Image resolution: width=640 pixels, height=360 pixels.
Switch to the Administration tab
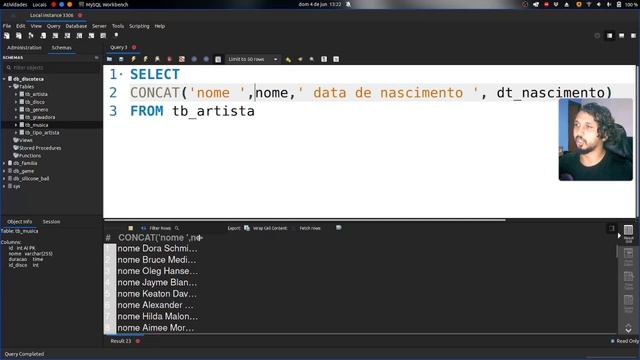(24, 48)
